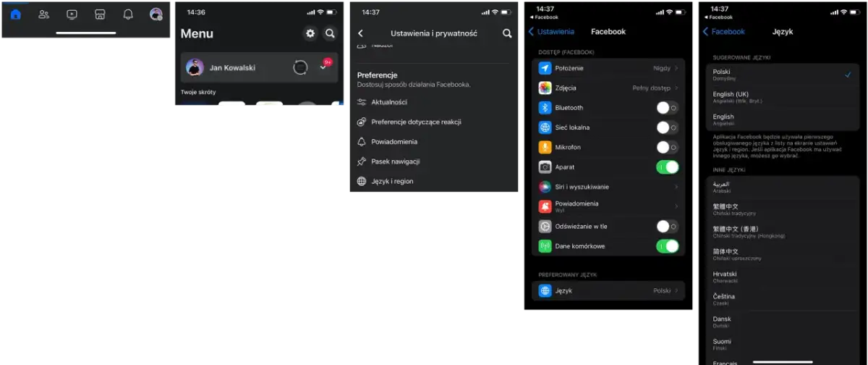Select Čeština language
Screen dimensions: 868x365
point(782,299)
